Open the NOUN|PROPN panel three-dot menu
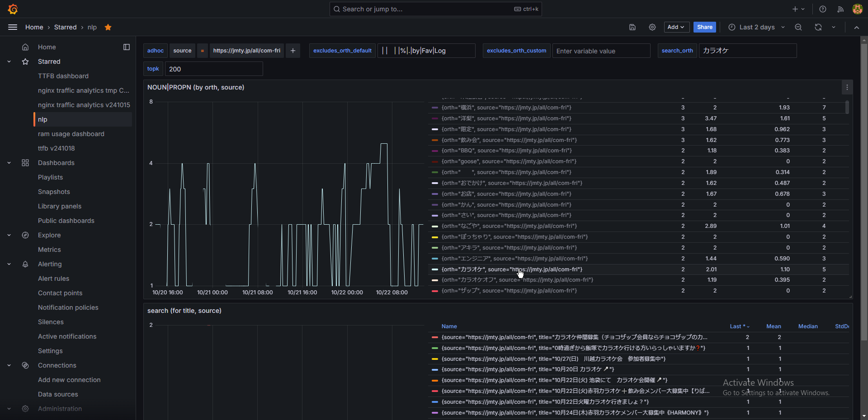 point(847,87)
